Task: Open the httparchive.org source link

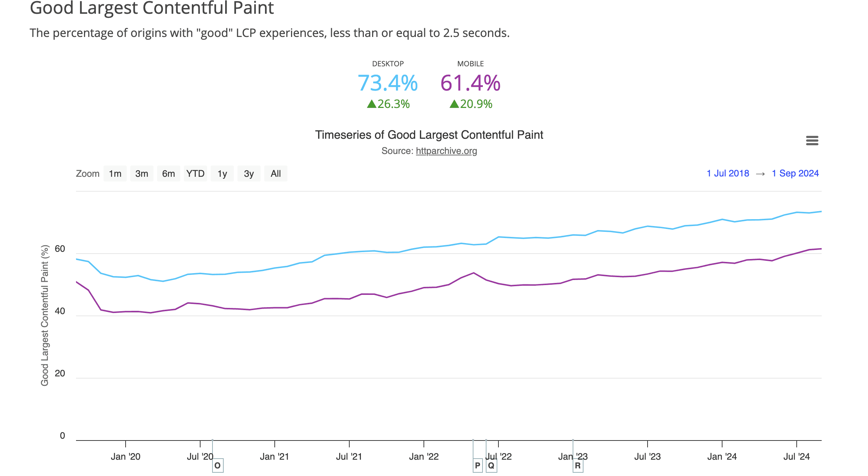Action: pyautogui.click(x=446, y=151)
